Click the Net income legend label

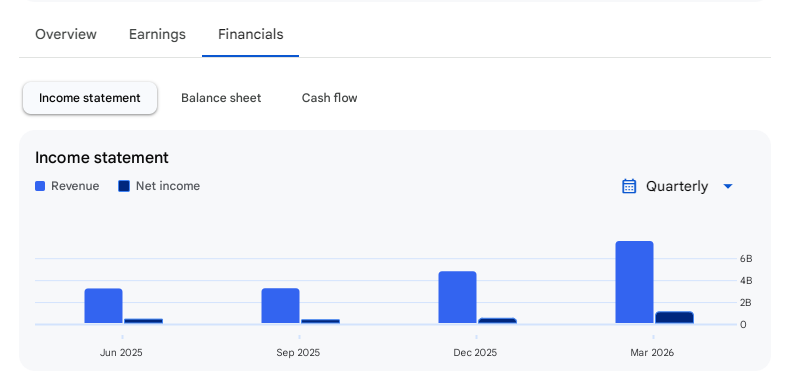point(168,186)
